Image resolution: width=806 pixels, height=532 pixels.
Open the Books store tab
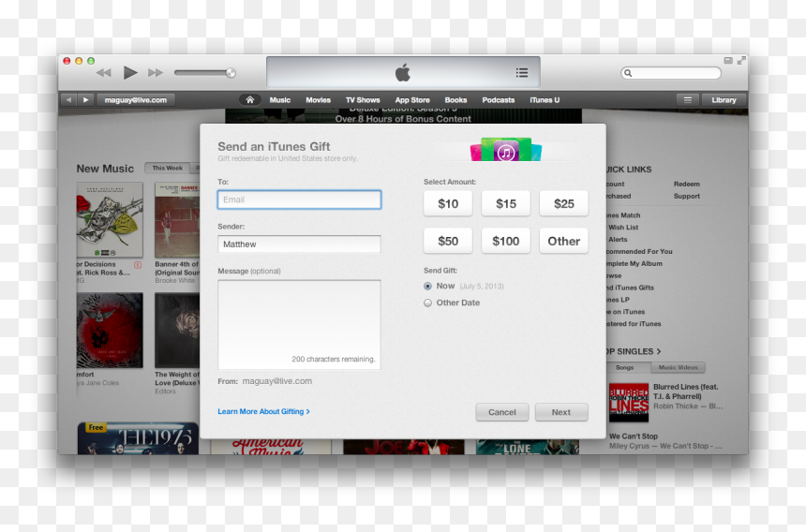click(455, 99)
